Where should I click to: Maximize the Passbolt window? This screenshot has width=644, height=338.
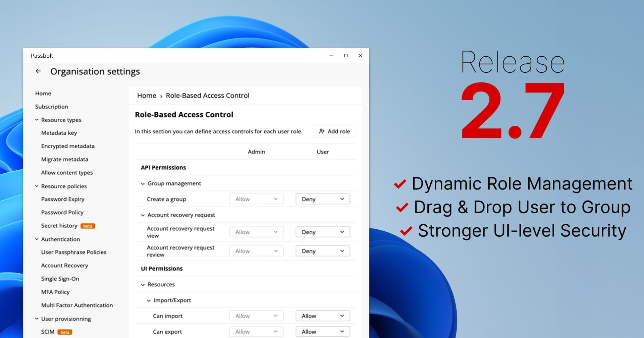coord(346,56)
